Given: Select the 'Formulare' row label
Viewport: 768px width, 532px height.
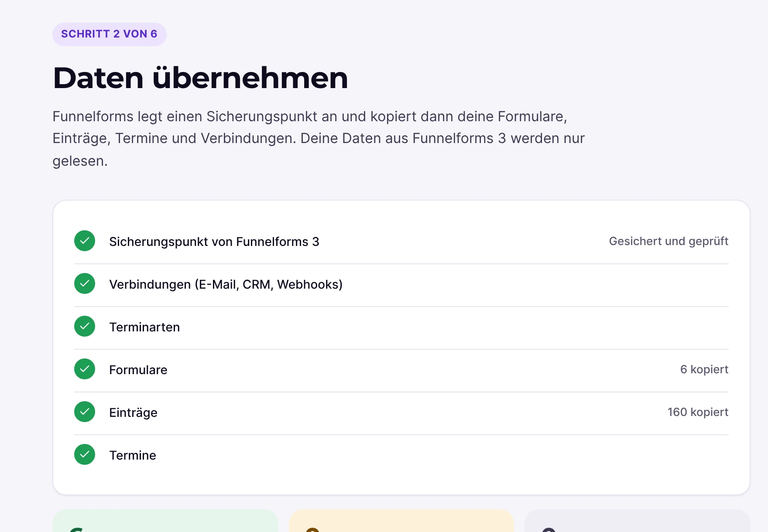Looking at the screenshot, I should pyautogui.click(x=138, y=370).
